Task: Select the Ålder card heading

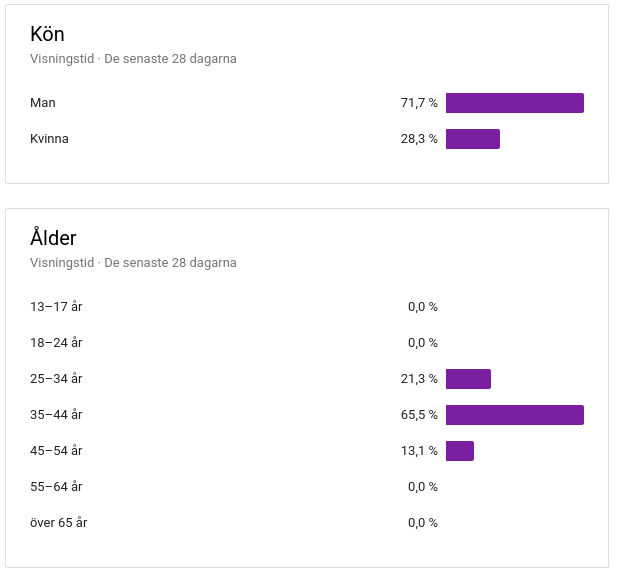Action: [x=53, y=237]
